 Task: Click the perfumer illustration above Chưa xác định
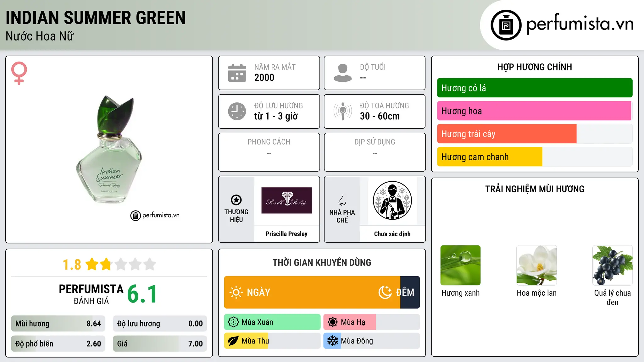tap(392, 200)
